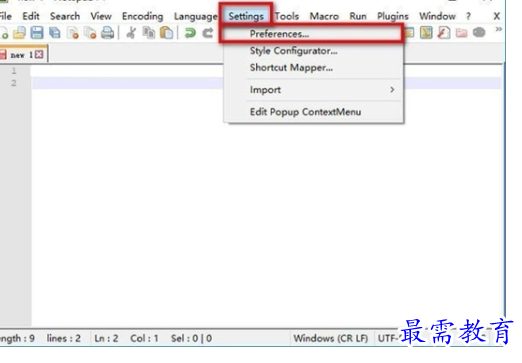
Task: Expand the Import submenu
Action: (x=313, y=90)
